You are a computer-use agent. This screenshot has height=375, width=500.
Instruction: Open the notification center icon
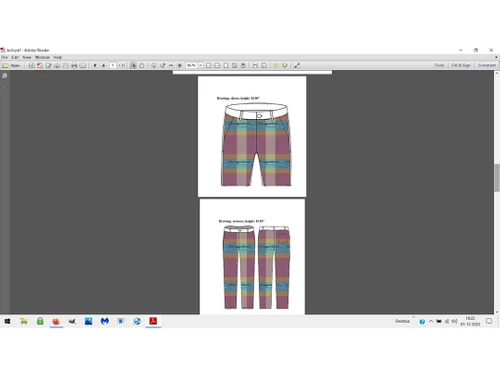(489, 321)
